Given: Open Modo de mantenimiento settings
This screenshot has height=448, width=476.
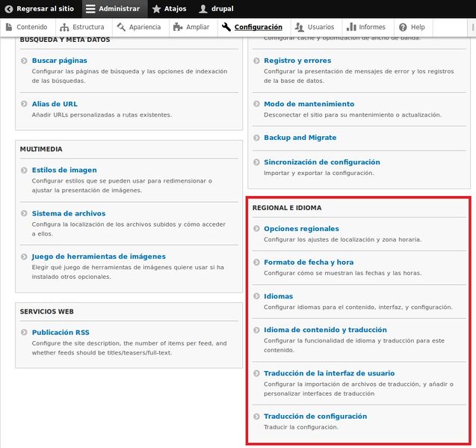Looking at the screenshot, I should point(309,104).
